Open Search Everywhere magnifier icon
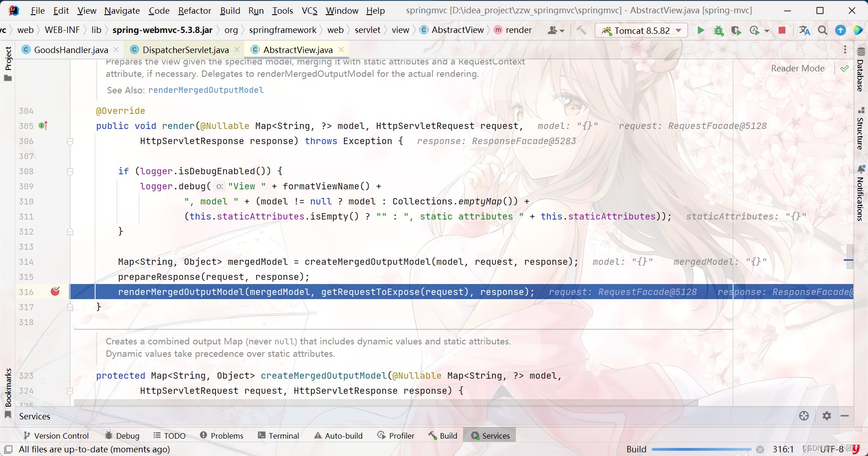The height and width of the screenshot is (456, 868). 822,30
